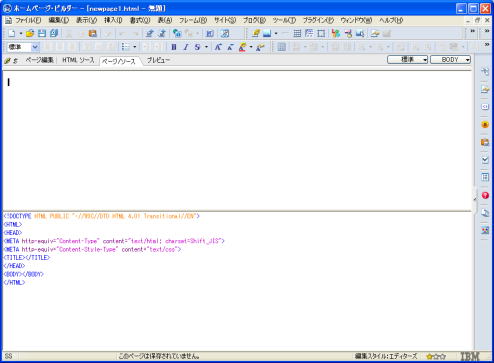Save all pages with the stacked floppy icon

click(x=54, y=33)
